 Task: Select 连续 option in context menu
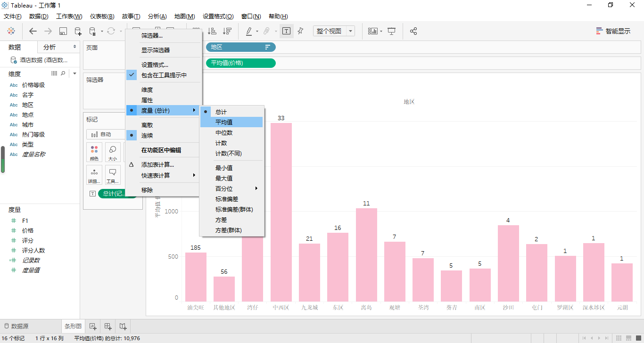pyautogui.click(x=162, y=135)
